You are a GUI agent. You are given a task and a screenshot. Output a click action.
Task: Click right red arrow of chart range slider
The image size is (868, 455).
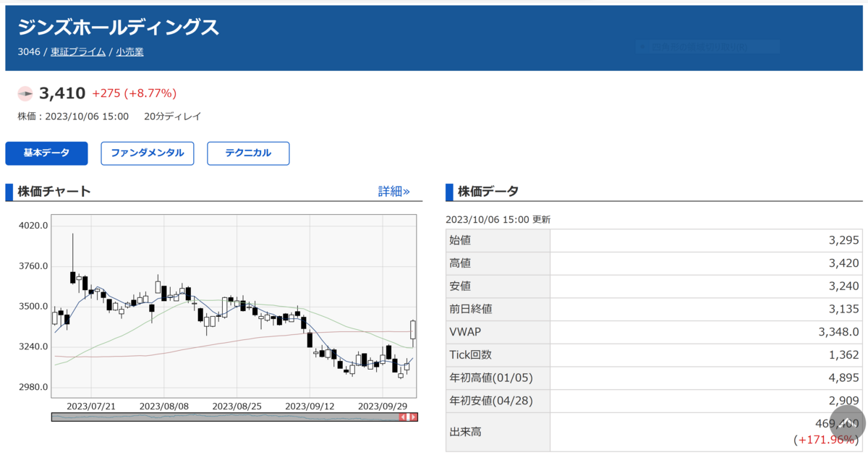[414, 417]
